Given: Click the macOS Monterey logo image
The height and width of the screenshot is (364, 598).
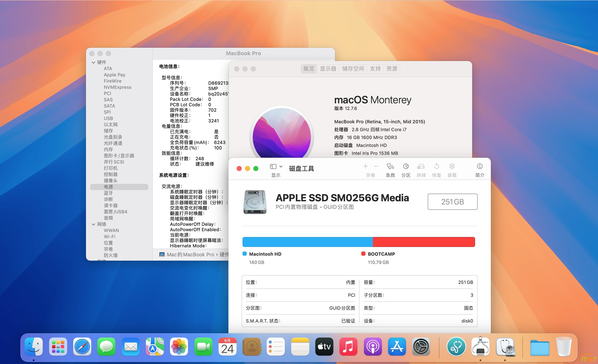Looking at the screenshot, I should 282,132.
